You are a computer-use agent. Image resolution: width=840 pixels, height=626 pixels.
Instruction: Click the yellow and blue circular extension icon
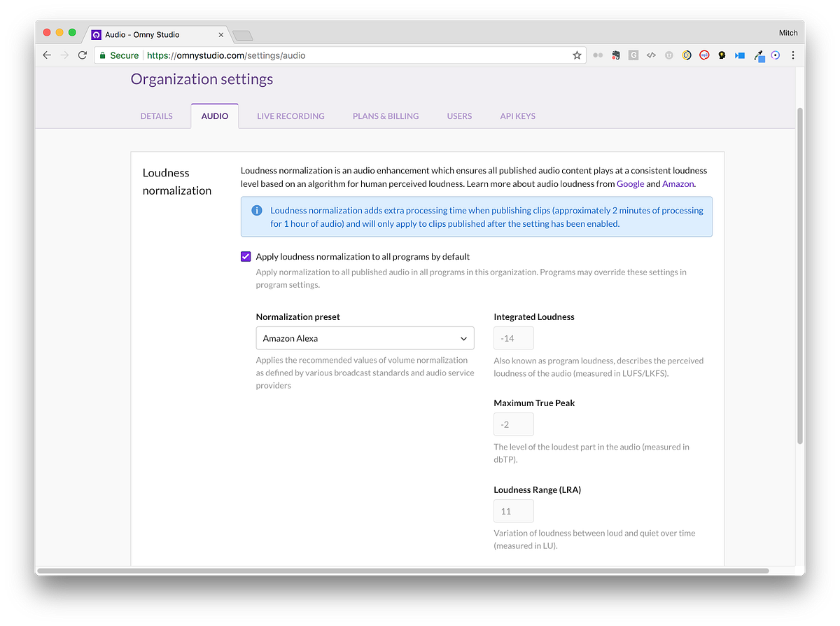(687, 55)
